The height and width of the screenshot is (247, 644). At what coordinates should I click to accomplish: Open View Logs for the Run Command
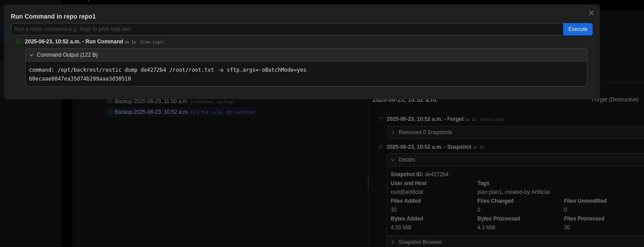click(152, 42)
